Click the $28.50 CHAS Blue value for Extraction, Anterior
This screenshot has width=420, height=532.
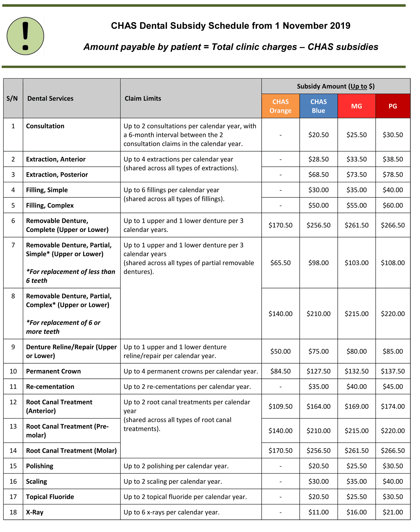point(318,159)
